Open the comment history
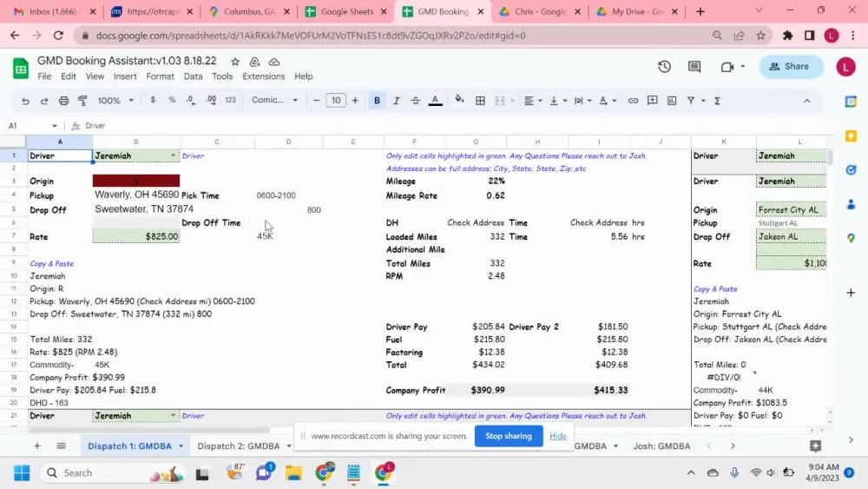The height and width of the screenshot is (489, 868). (x=694, y=67)
